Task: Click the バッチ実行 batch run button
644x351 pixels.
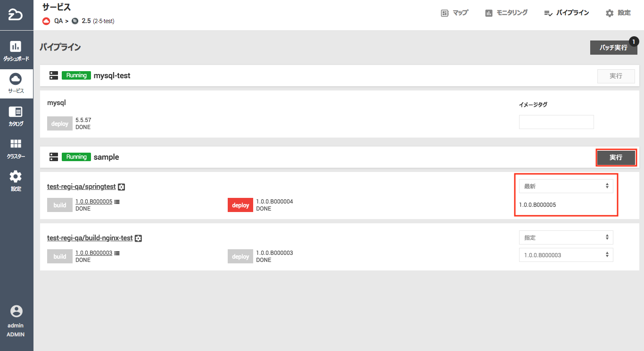Action: 613,48
